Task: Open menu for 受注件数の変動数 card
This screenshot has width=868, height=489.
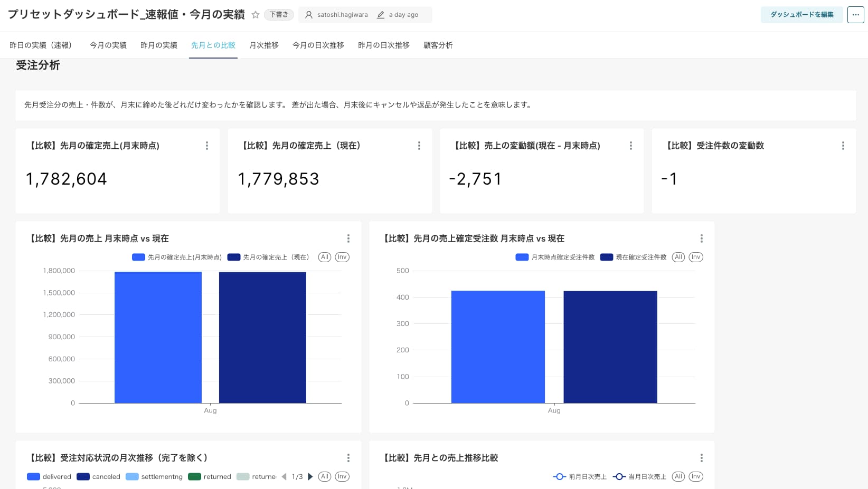Action: [843, 146]
